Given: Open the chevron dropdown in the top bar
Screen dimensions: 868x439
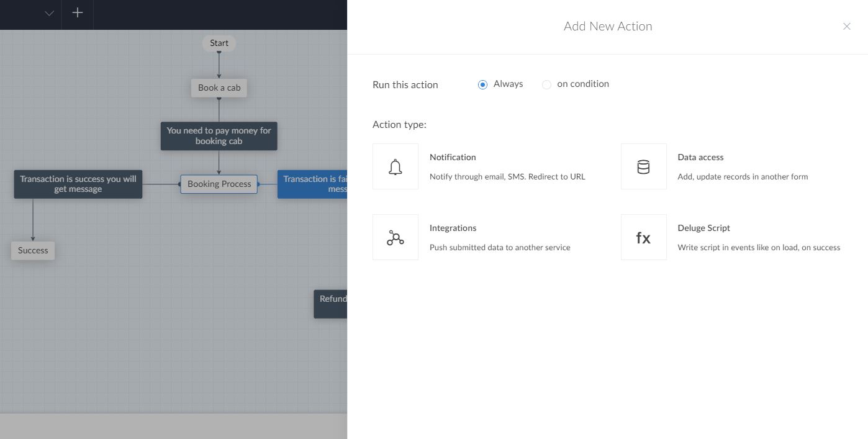Looking at the screenshot, I should [x=48, y=14].
